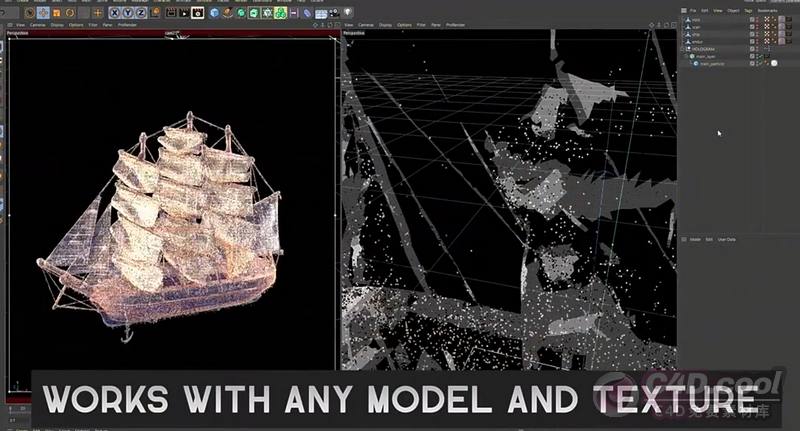Toggle visibility dots of HOLOGRAM row
The width and height of the screenshot is (800, 431).
tap(757, 49)
